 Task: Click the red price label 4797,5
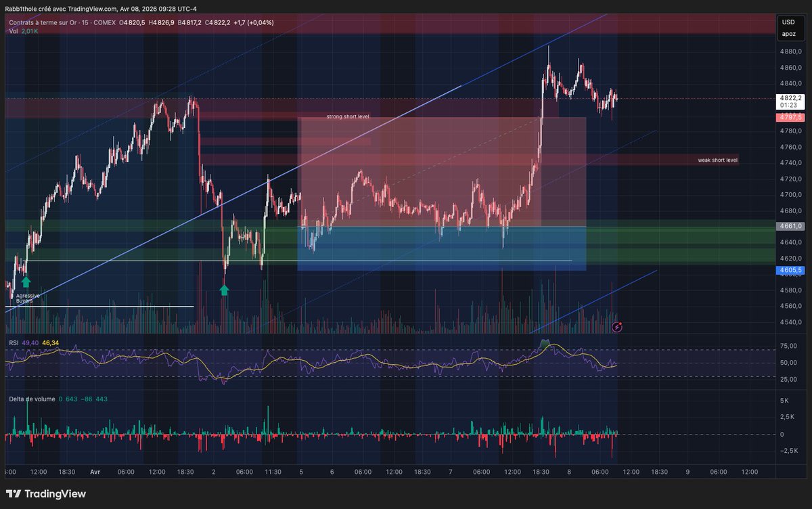(790, 118)
